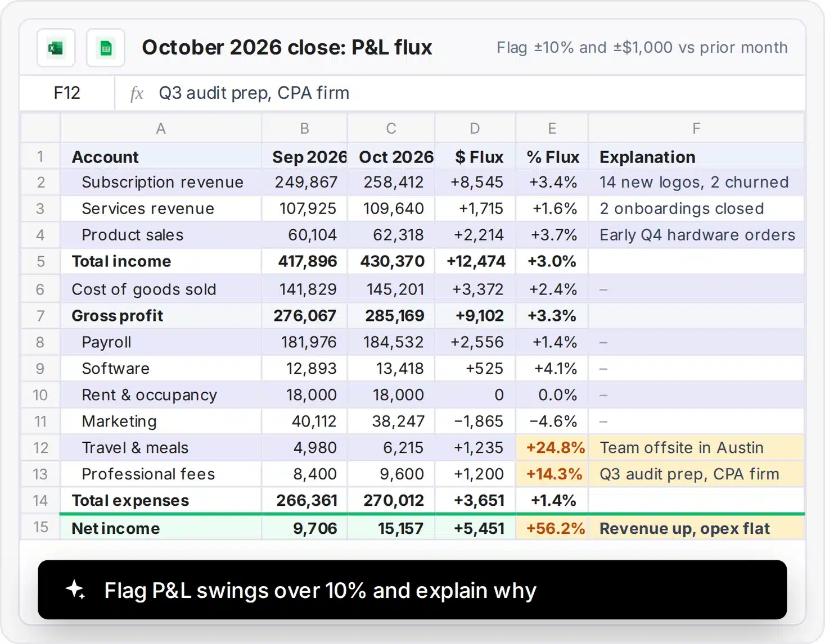Click the Marketing $ flux −1,865

click(475, 421)
